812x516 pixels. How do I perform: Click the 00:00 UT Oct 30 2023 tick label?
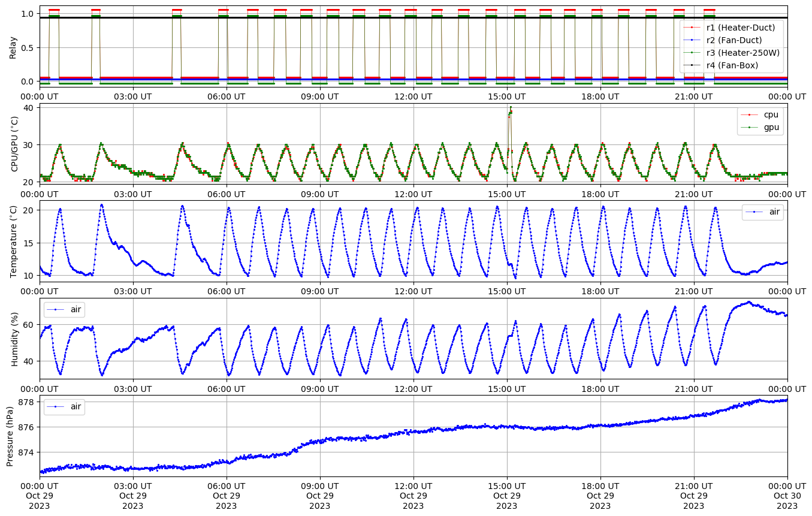click(x=787, y=496)
